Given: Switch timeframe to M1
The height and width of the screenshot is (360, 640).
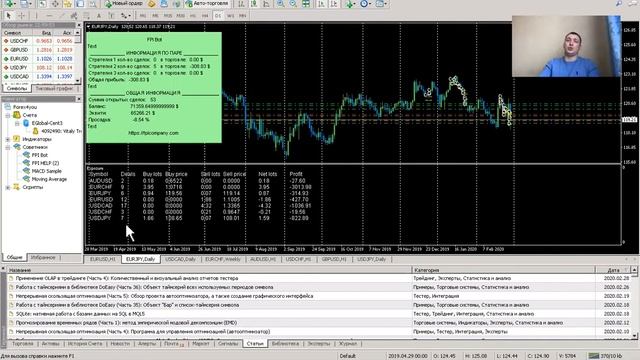Looking at the screenshot, I should pyautogui.click(x=142, y=16).
